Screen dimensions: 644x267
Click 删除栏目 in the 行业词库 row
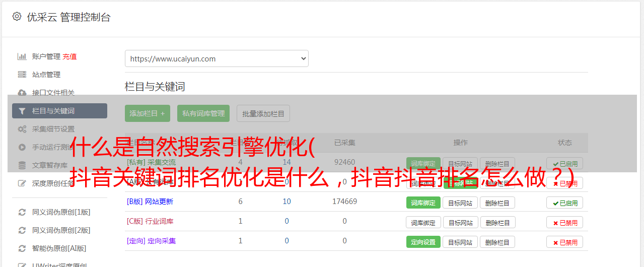click(x=497, y=222)
